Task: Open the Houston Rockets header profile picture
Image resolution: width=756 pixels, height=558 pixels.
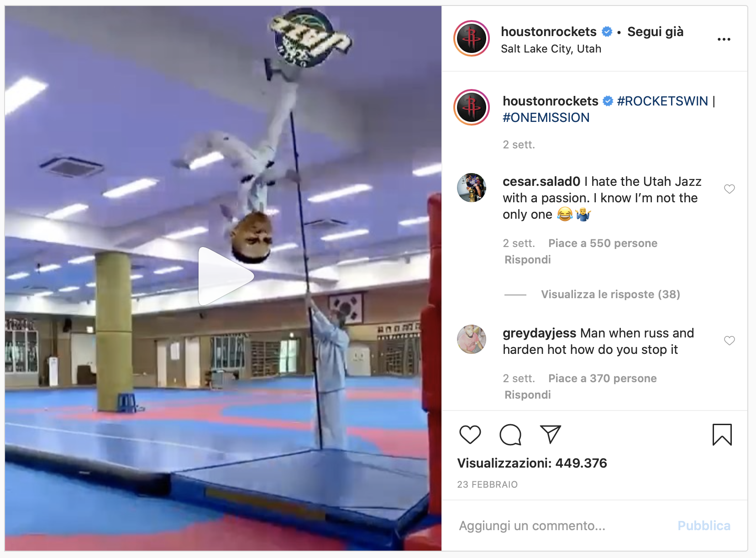Action: [x=472, y=38]
